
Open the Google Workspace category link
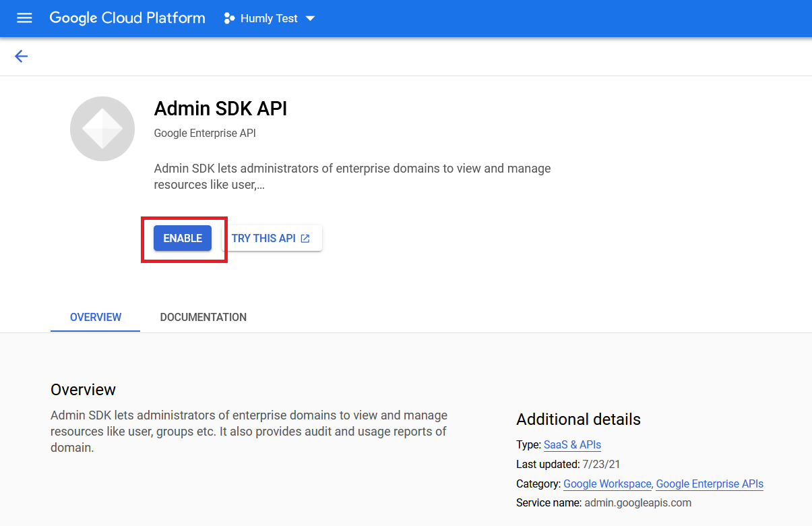pos(607,484)
